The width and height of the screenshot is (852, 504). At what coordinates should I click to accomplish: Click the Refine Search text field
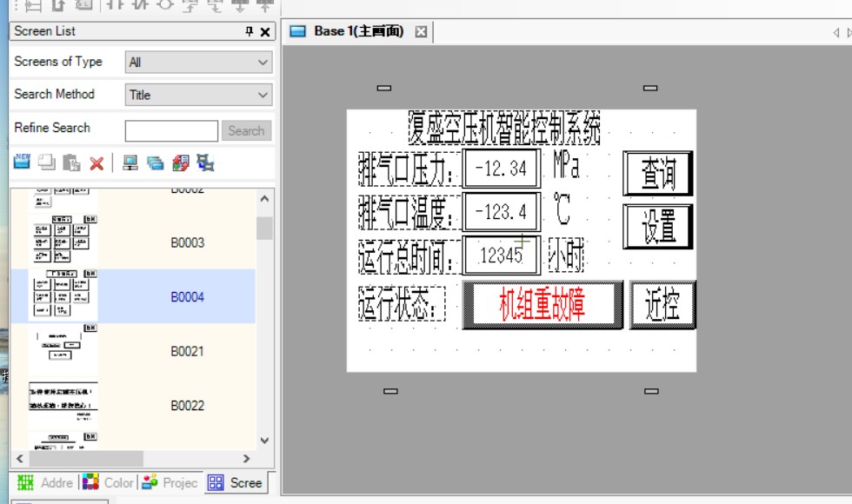tap(171, 130)
